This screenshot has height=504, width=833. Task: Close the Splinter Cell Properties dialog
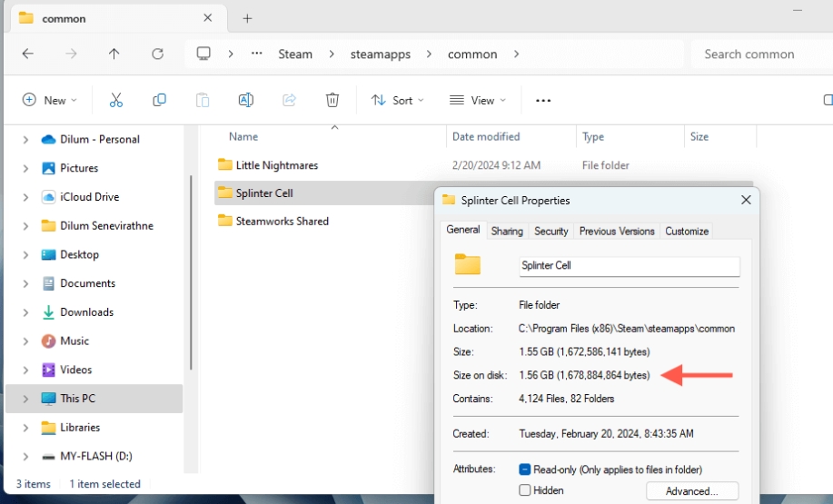point(746,200)
